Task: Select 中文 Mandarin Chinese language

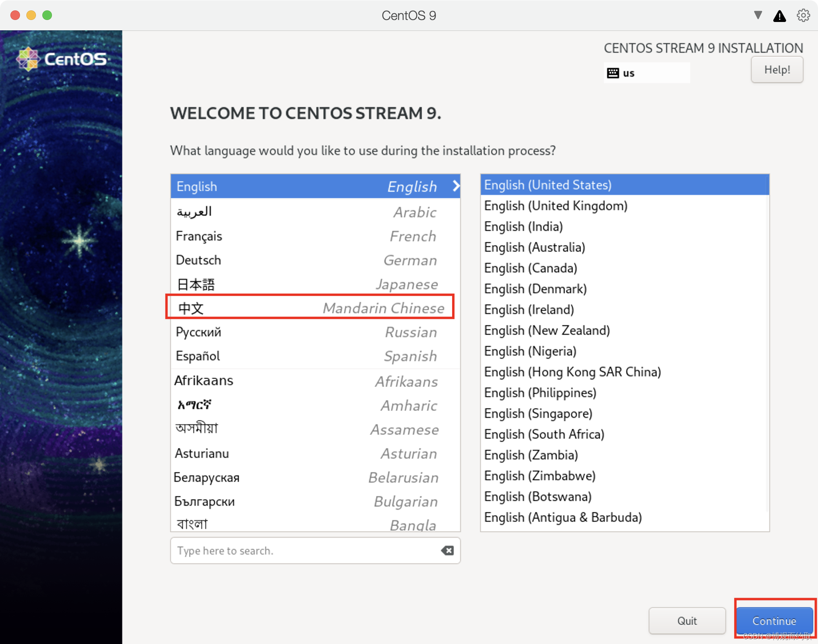Action: click(x=315, y=308)
